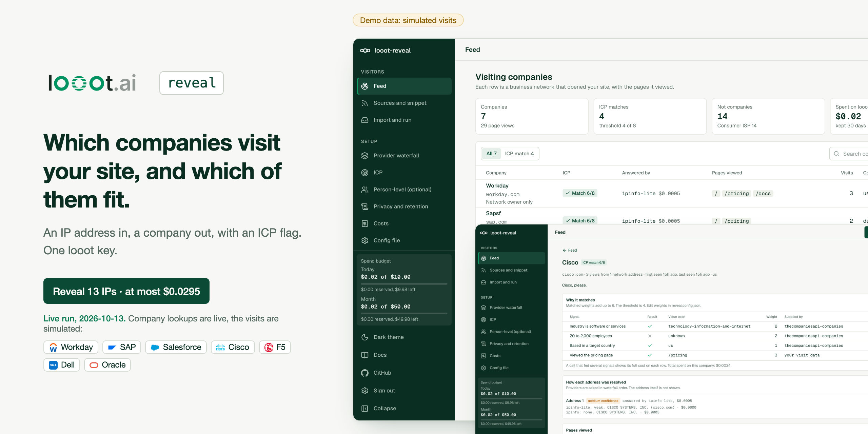The image size is (868, 434).
Task: Click the Salesforce company chip
Action: click(176, 347)
